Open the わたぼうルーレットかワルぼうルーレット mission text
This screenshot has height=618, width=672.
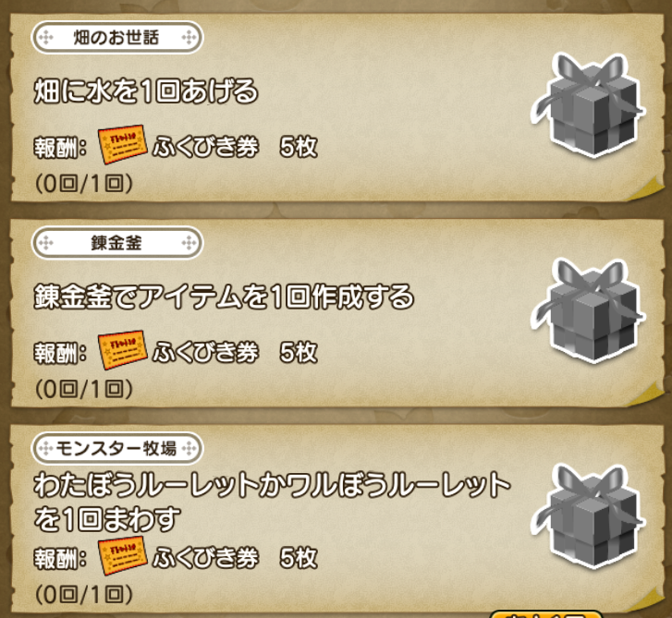tap(272, 502)
